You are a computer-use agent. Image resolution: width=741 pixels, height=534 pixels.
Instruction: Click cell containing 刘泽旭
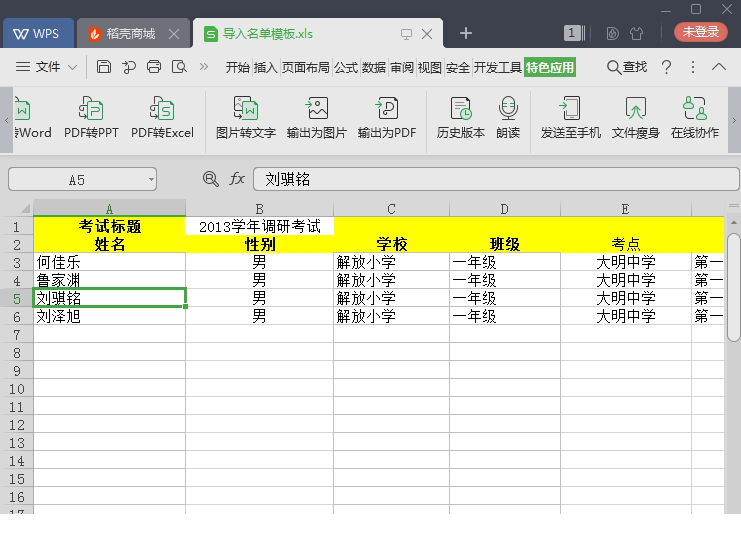click(109, 316)
